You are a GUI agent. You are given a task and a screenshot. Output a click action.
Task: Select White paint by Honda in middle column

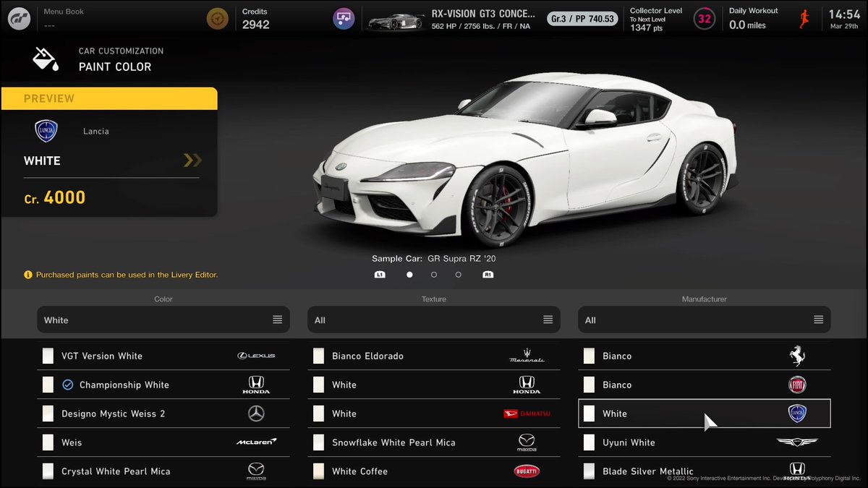click(x=434, y=385)
